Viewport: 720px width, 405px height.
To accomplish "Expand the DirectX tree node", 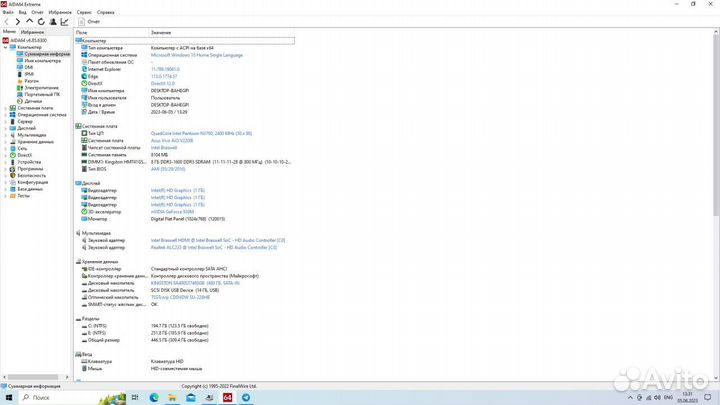I will pos(6,155).
